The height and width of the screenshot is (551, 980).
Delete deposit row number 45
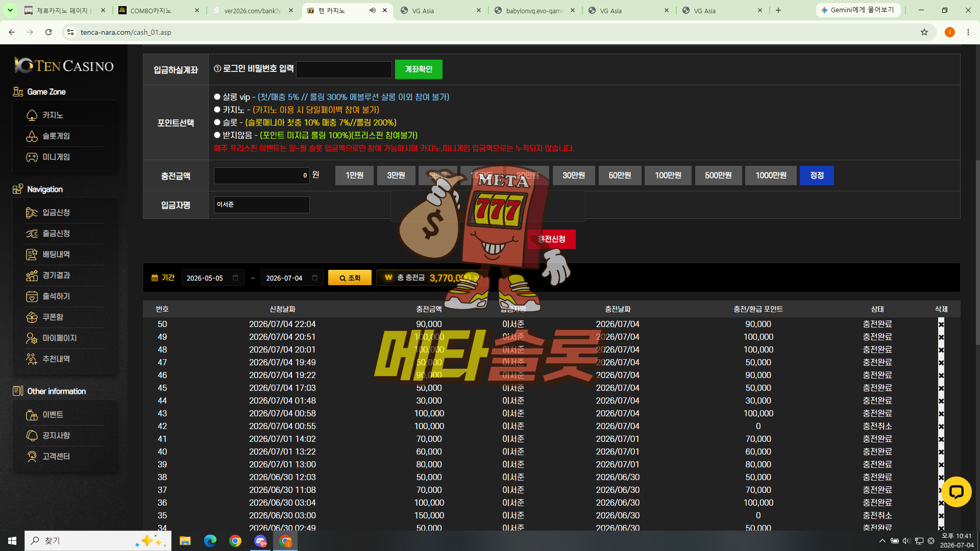click(x=941, y=388)
